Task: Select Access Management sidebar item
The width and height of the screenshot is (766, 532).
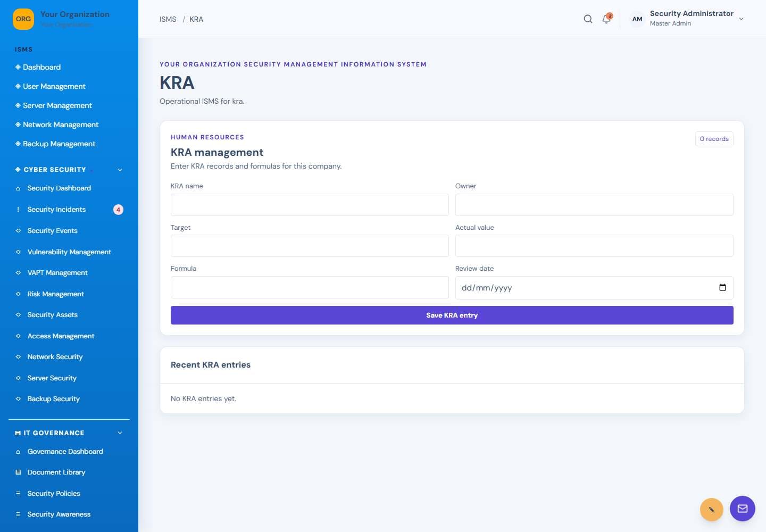Action: point(61,336)
